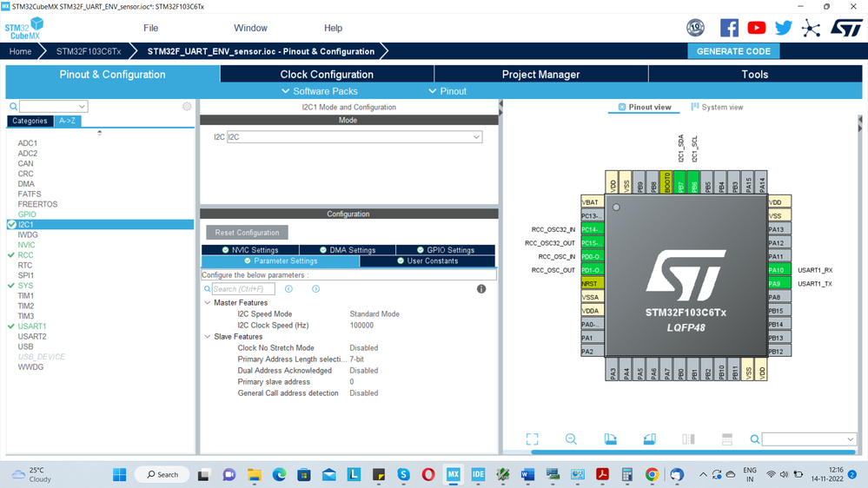The image size is (868, 488).
Task: Click the ST community network icon
Action: [811, 28]
